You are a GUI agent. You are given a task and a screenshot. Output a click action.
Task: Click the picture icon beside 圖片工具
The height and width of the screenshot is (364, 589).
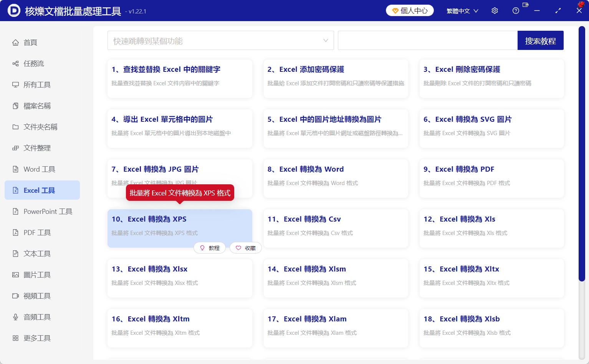click(x=15, y=275)
